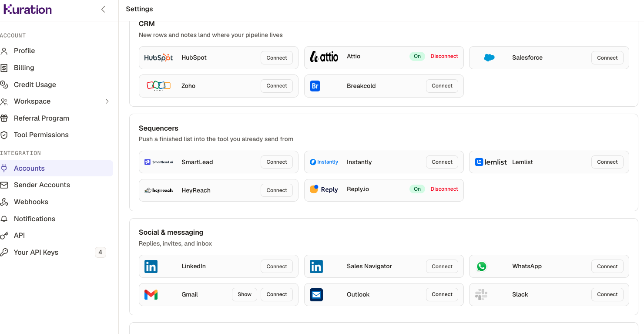Connect the LinkedIn account

(277, 267)
